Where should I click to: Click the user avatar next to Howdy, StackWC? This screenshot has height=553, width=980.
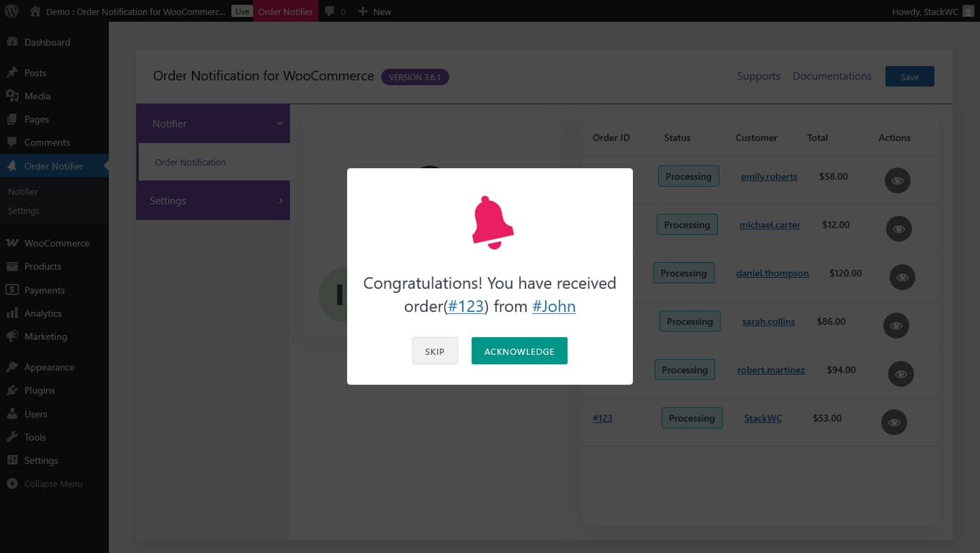tap(968, 12)
